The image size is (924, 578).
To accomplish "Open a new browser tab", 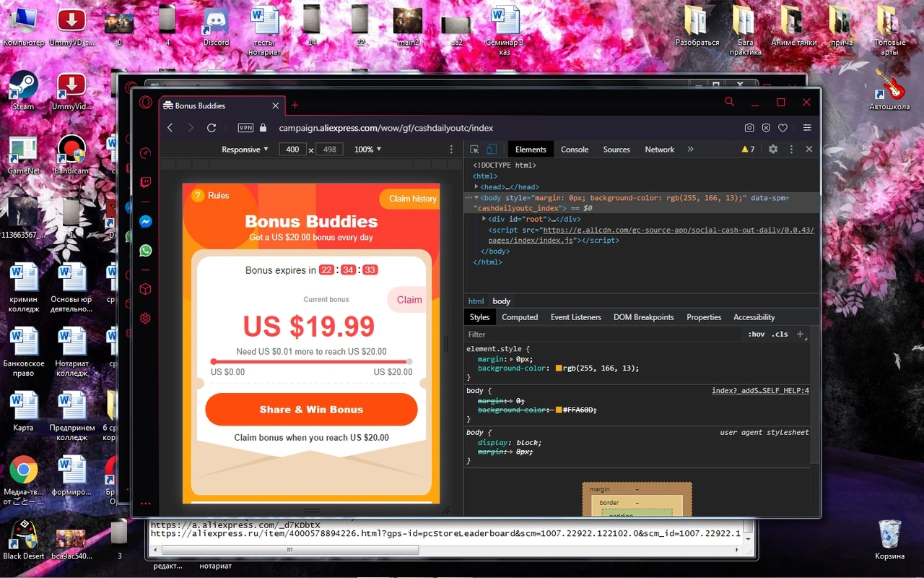I will click(x=295, y=105).
